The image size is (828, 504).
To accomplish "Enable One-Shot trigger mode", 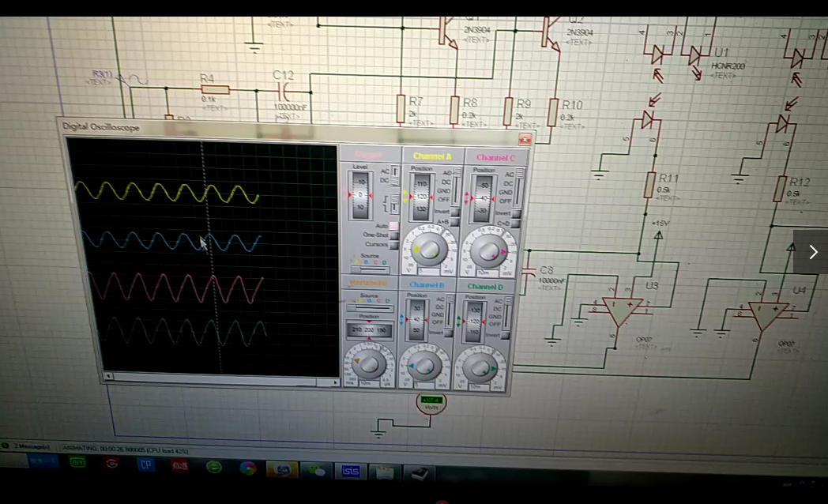I will point(393,235).
